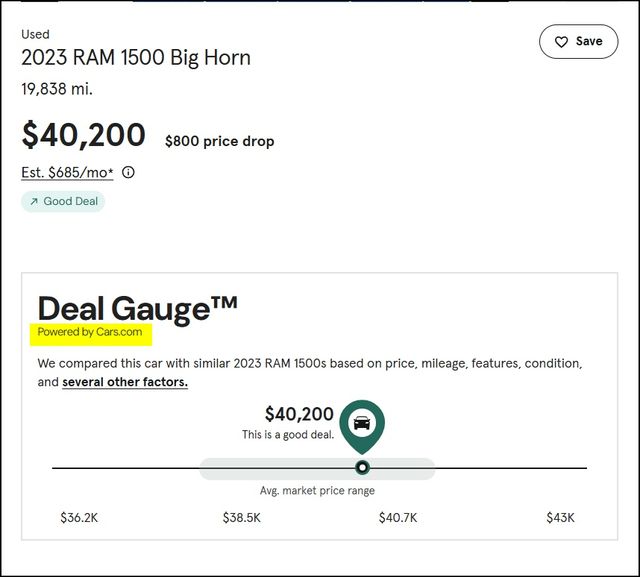Click the Deal Gauge heading

(x=138, y=309)
